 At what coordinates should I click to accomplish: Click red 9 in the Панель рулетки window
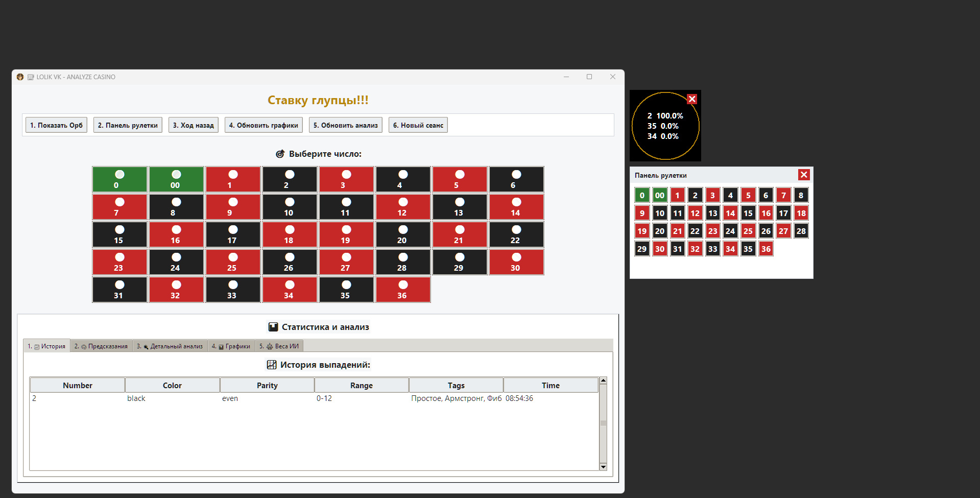[642, 213]
